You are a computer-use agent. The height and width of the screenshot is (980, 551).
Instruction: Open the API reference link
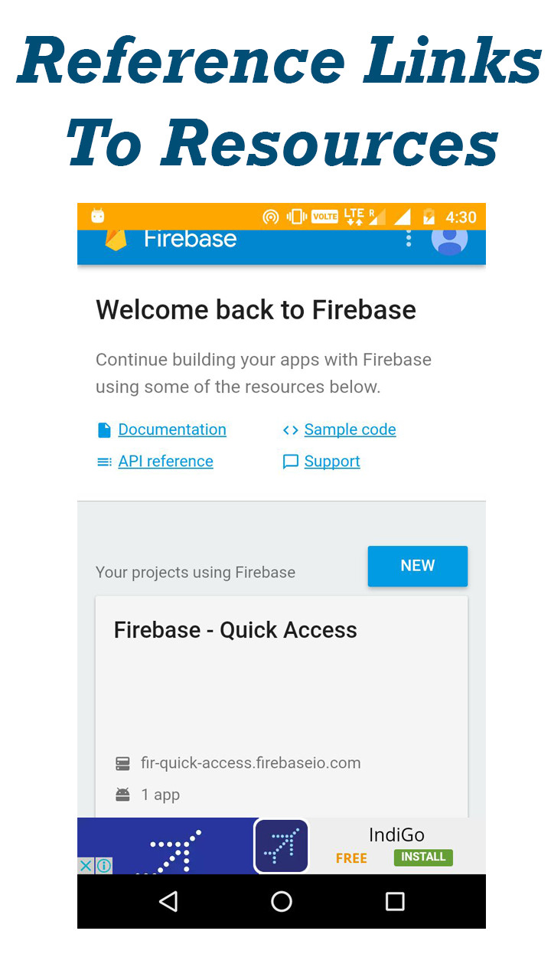[165, 461]
